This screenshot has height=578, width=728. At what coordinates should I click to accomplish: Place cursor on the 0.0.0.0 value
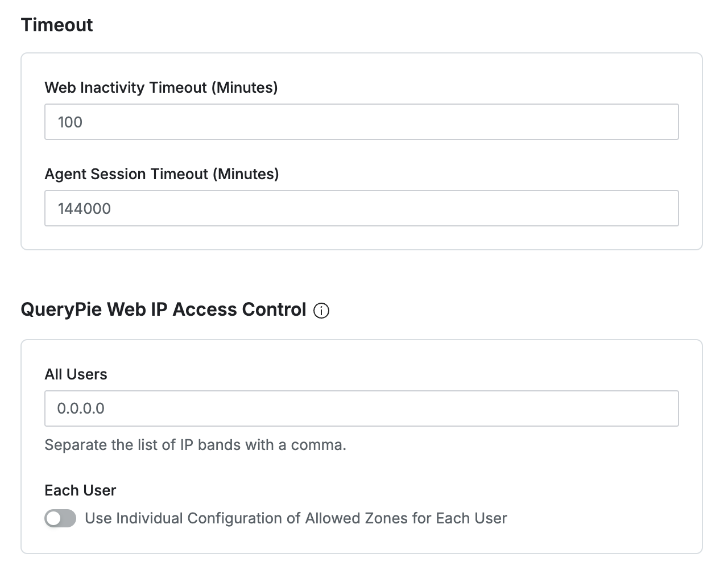click(x=81, y=408)
